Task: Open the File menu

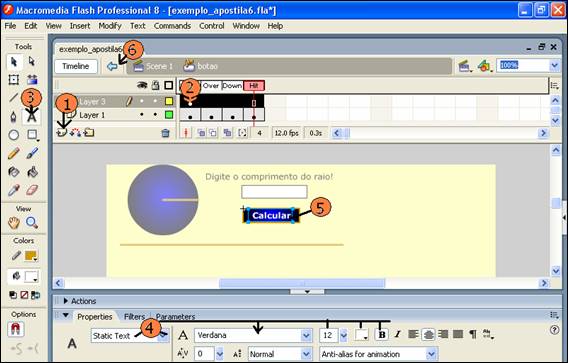Action: (x=10, y=26)
